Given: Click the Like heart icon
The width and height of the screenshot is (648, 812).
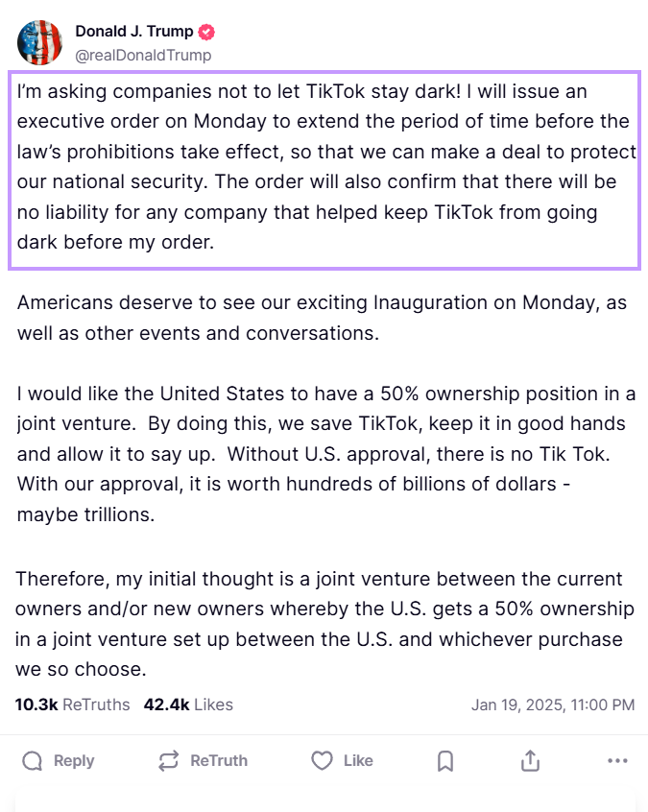Looking at the screenshot, I should 322,761.
